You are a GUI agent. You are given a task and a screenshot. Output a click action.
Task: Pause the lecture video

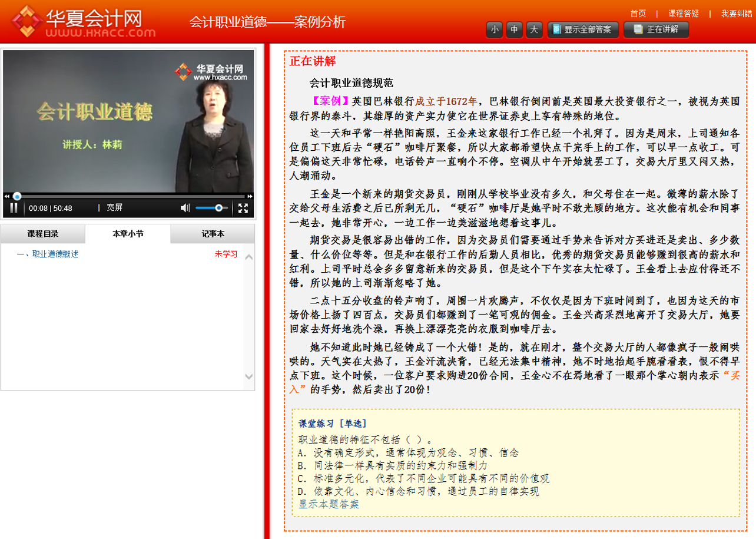[14, 207]
